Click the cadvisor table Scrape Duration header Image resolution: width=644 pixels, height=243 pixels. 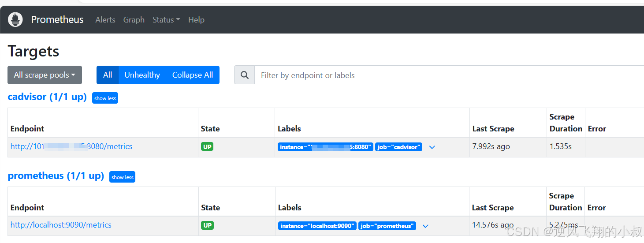(566, 123)
